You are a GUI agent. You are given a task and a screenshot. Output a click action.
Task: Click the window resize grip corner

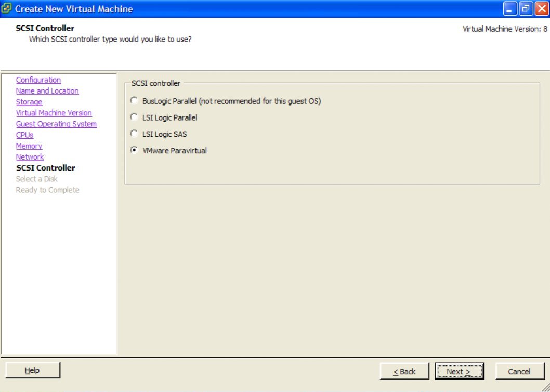pyautogui.click(x=546, y=388)
